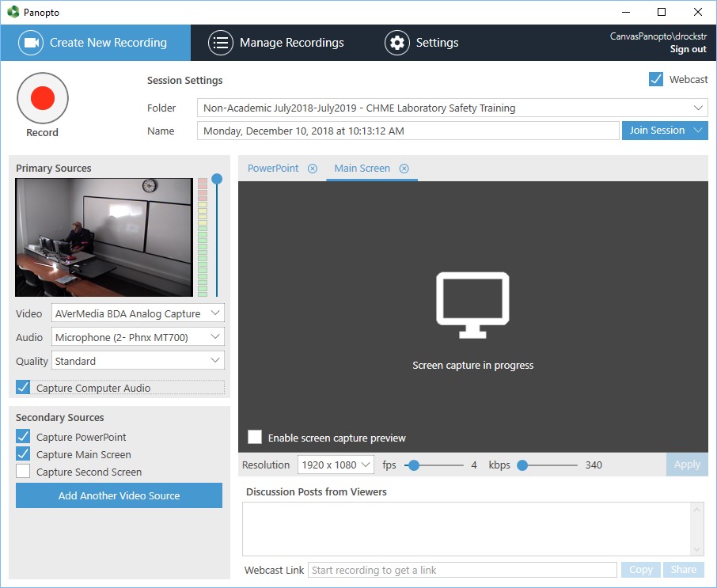Click the audio level meter
The width and height of the screenshot is (717, 588).
[x=203, y=237]
